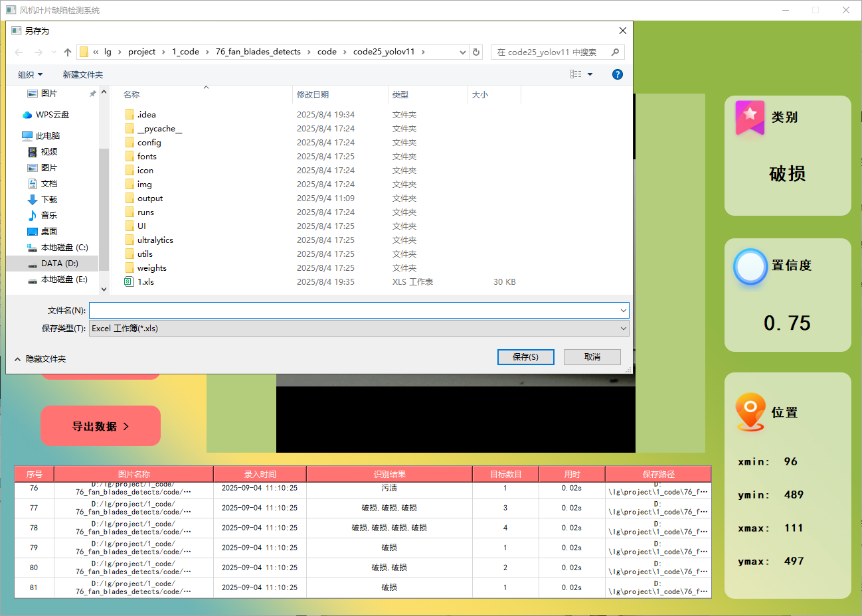This screenshot has height=616, width=862.
Task: Click 目标数目 cell in row 80
Action: pyautogui.click(x=505, y=568)
